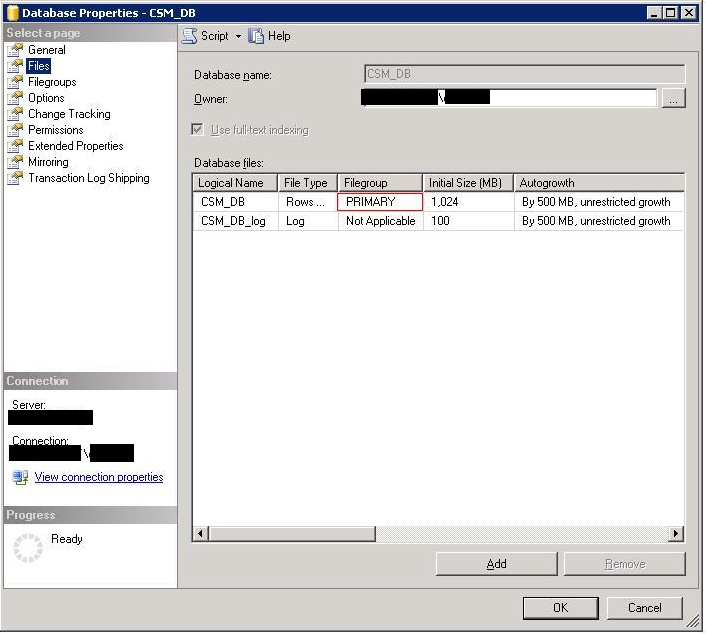This screenshot has height=634, width=706.
Task: Select the General page icon
Action: pos(15,50)
